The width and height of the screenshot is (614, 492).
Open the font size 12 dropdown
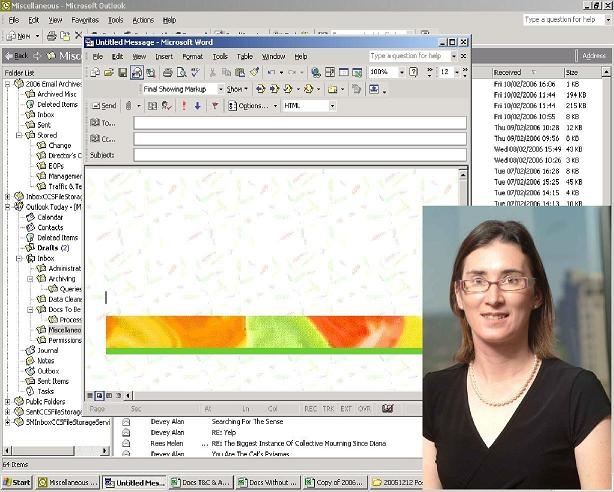(x=457, y=72)
